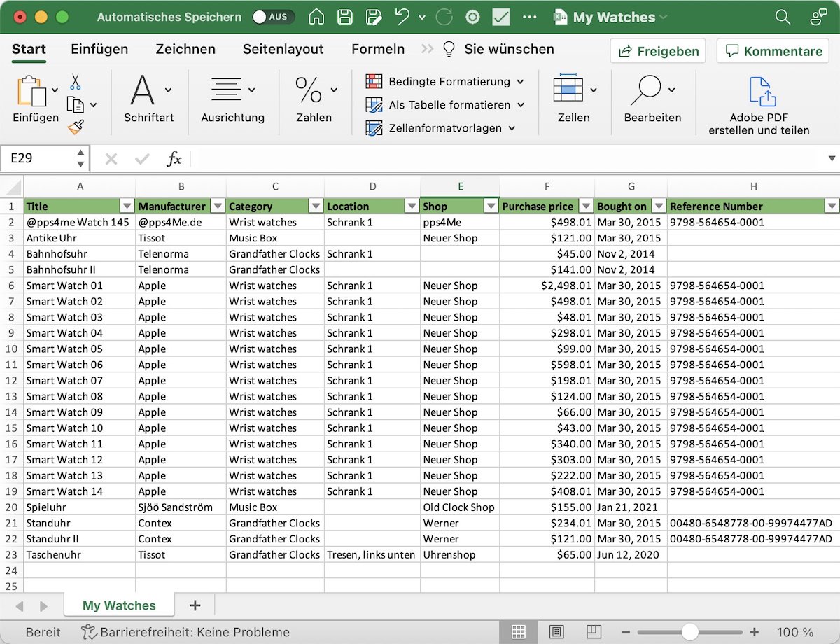
Task: Open the Einfügen ribbon tab
Action: point(99,49)
